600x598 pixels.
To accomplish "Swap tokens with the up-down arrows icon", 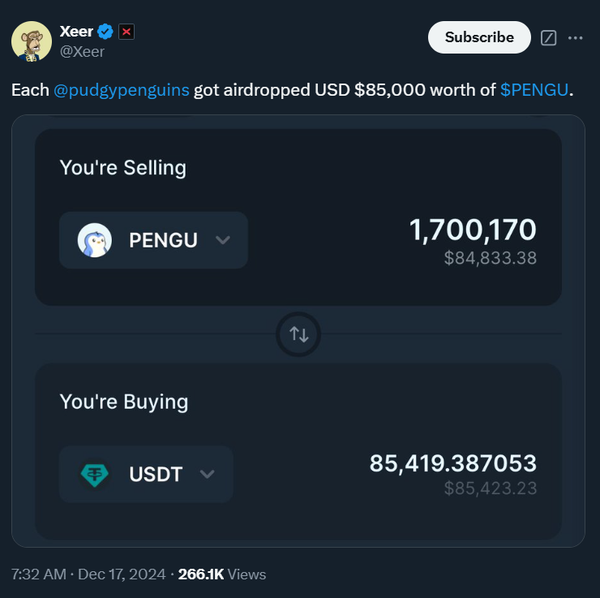I will (x=299, y=334).
